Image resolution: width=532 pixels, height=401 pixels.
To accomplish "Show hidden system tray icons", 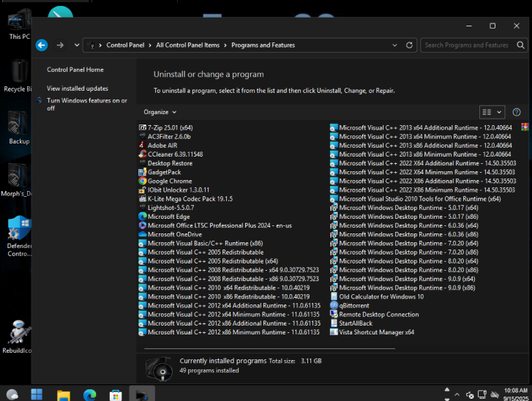I will click(x=457, y=394).
